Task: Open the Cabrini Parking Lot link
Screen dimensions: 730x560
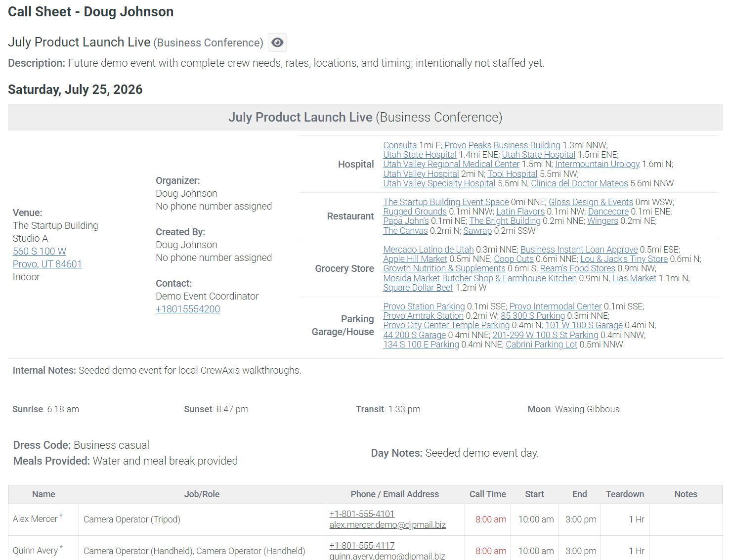Action: coord(542,345)
